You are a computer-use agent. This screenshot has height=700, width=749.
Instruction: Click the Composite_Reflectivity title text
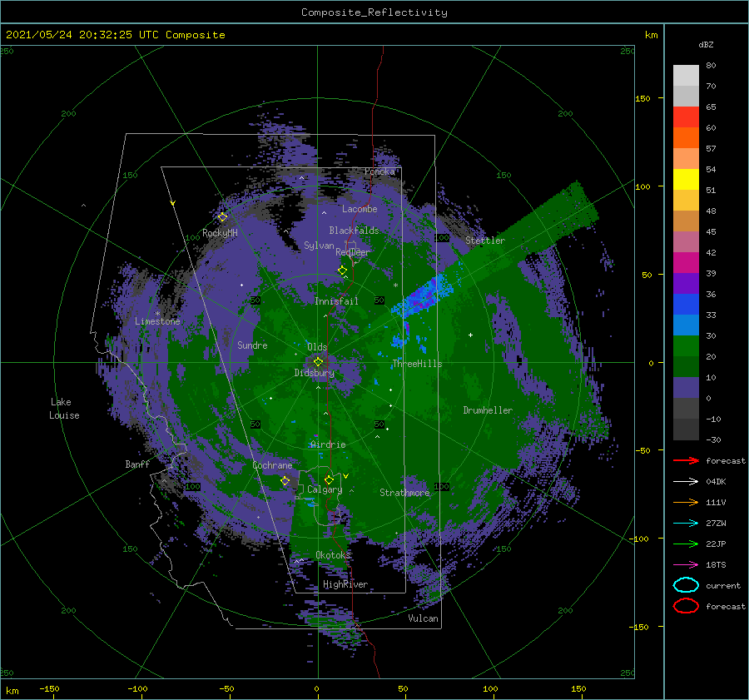tap(374, 12)
